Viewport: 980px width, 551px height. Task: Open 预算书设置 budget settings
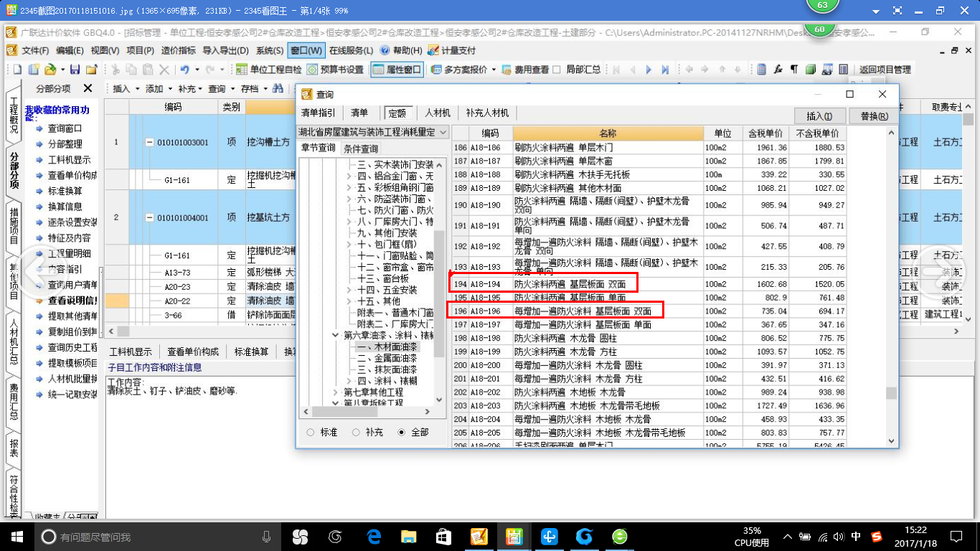point(335,70)
